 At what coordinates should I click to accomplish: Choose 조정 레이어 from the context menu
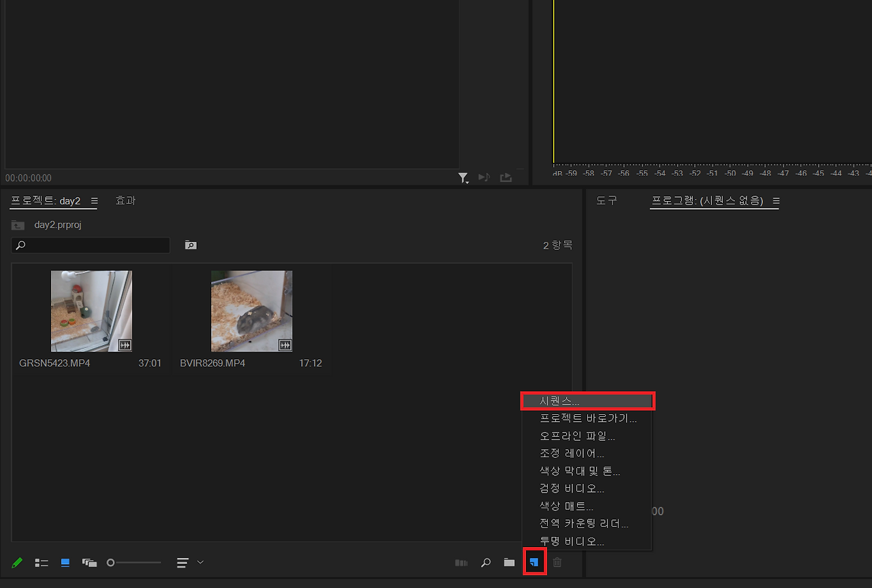click(587, 453)
